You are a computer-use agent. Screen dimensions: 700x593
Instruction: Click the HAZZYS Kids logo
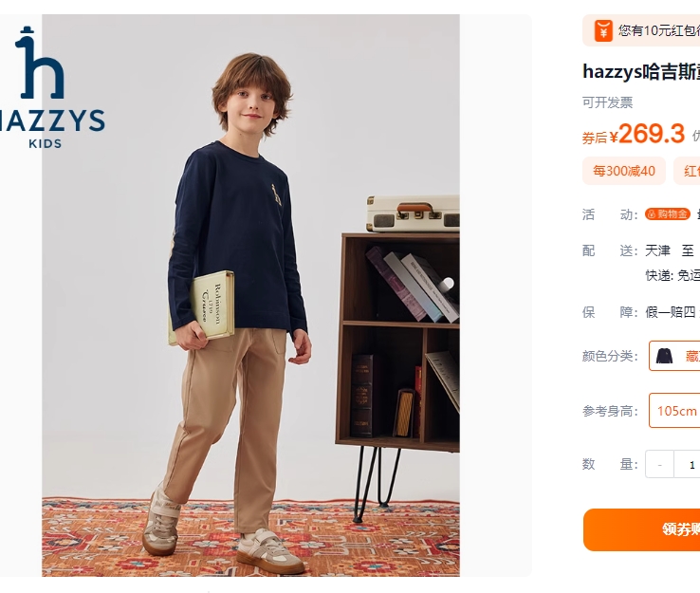(x=53, y=87)
